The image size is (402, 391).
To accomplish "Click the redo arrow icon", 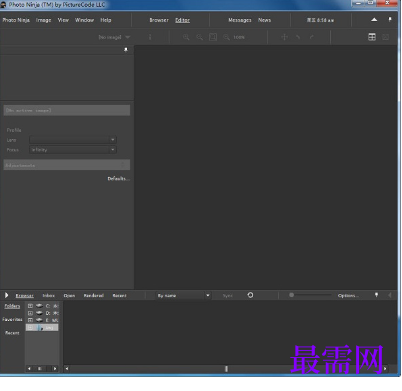I will 311,37.
